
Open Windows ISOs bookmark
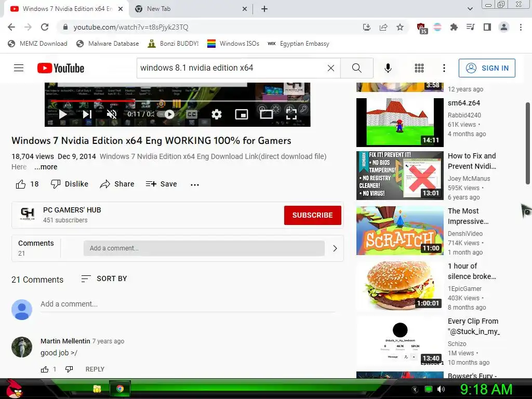[233, 44]
